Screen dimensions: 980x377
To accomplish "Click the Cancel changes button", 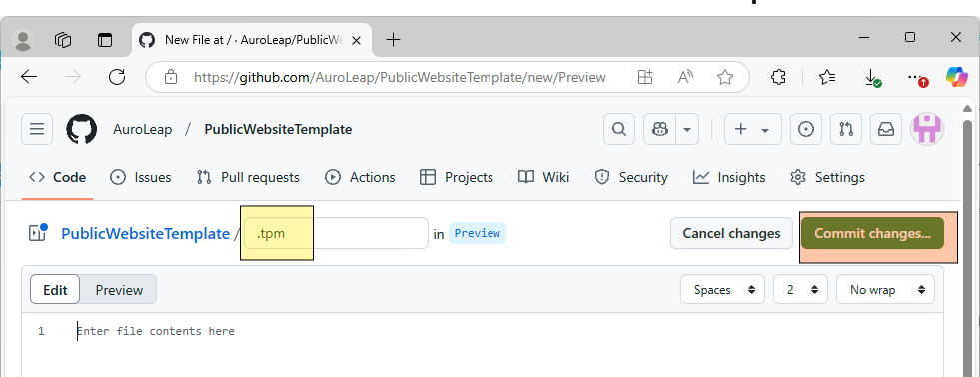I will [x=731, y=233].
